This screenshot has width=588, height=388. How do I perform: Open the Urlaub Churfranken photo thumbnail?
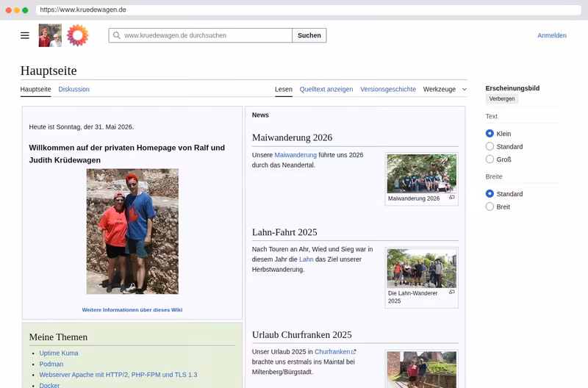pyautogui.click(x=421, y=370)
